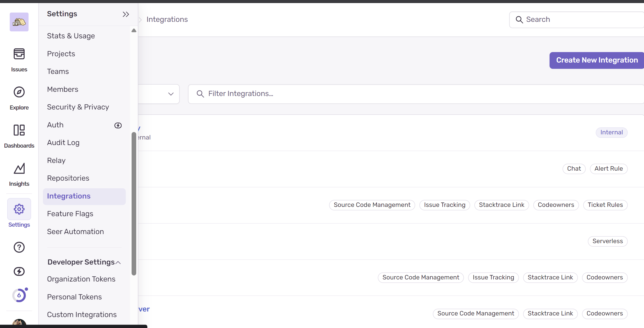Open the onboarding progress ring icon
Screen dimensions: 644x328
point(19,295)
